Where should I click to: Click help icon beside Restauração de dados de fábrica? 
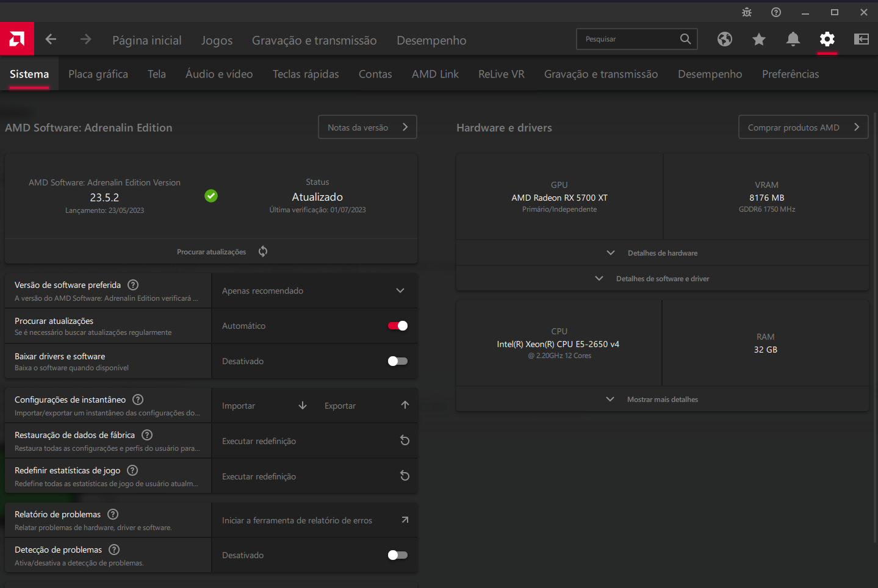[x=147, y=435]
